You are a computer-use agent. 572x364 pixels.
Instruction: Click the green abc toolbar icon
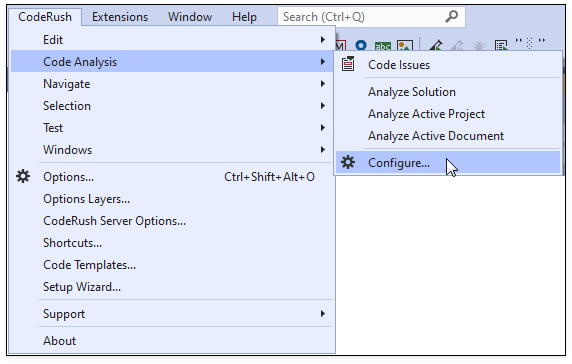[383, 46]
